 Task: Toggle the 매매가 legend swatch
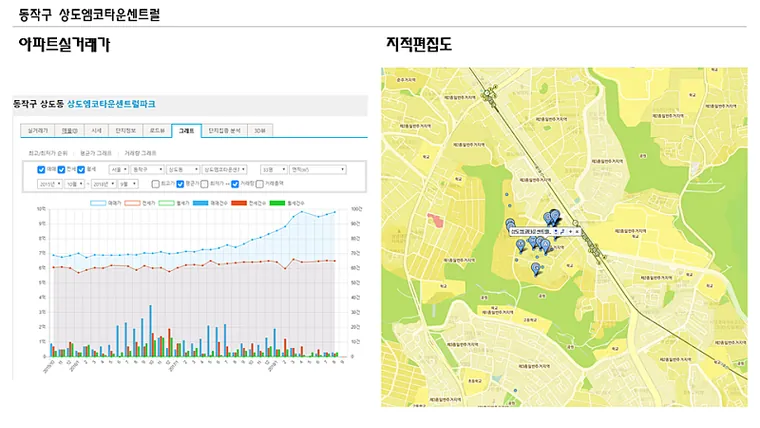[x=98, y=204]
